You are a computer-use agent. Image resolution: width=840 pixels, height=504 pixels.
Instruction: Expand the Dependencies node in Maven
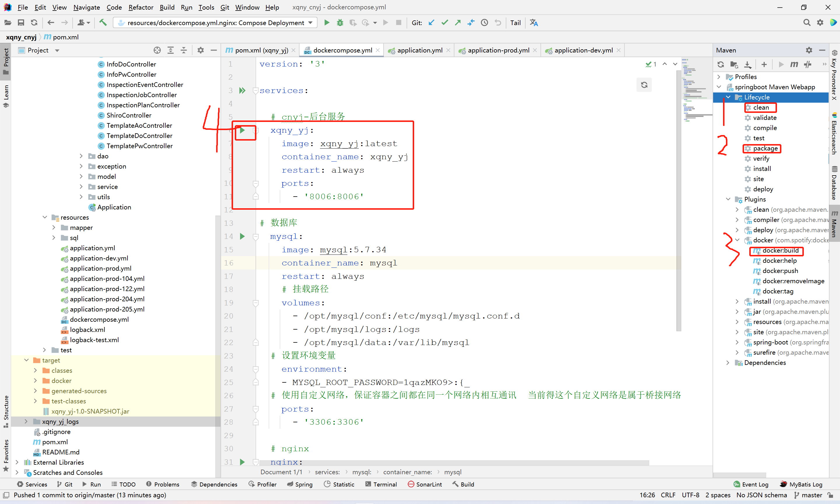[x=728, y=363]
